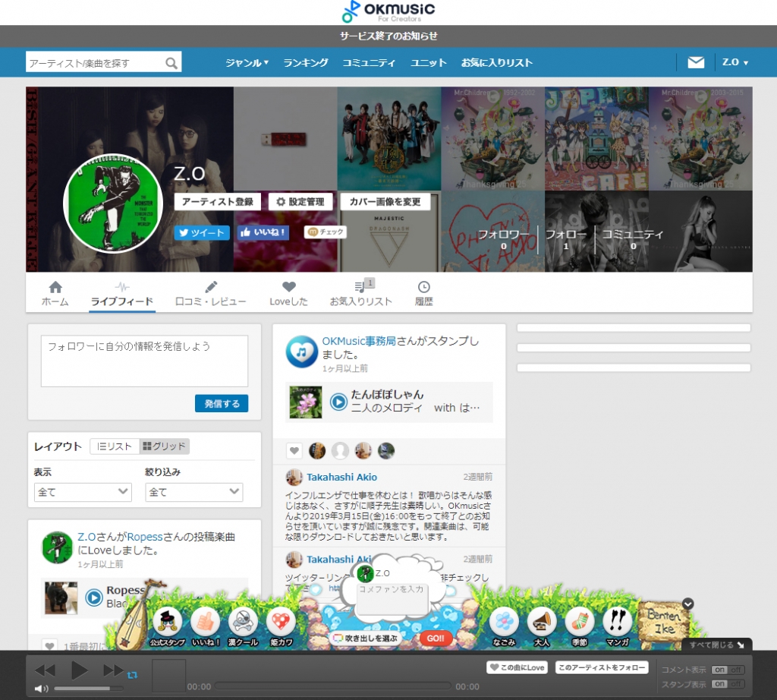This screenshot has height=700, width=777.
Task: Open the mail envelope icon
Action: tap(696, 62)
